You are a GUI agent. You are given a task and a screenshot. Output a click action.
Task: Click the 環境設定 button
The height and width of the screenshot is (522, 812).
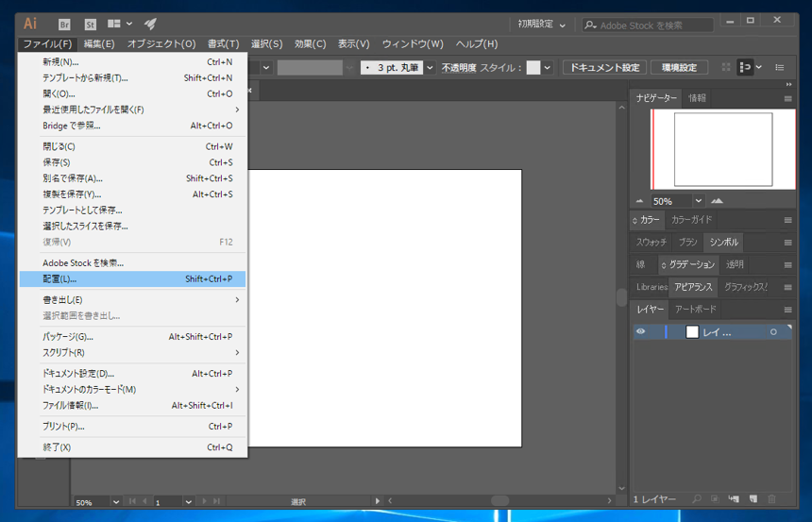click(680, 67)
